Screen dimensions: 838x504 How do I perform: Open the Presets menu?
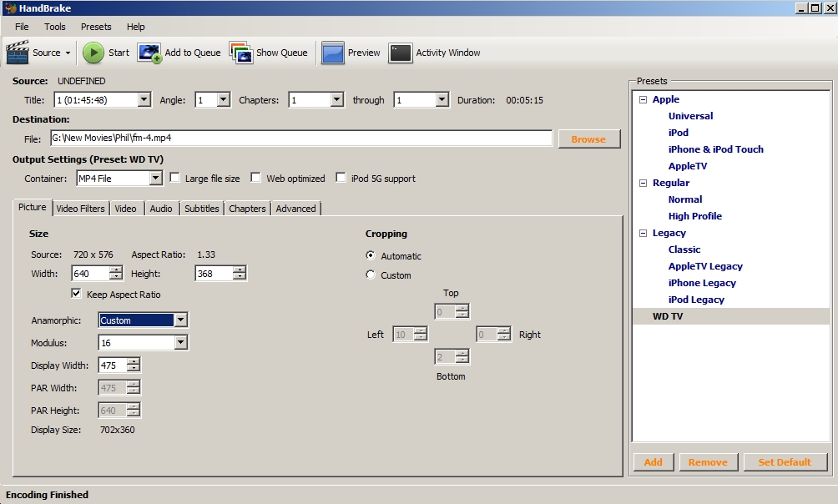pyautogui.click(x=96, y=27)
